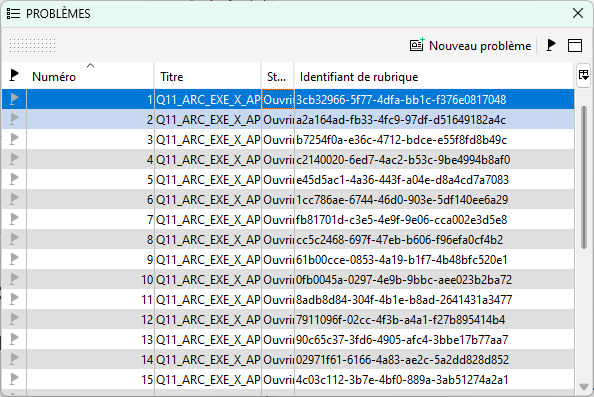
Task: Select identifier 4c03c112-3b7e-4bf0-889a-3ab51274a2a1
Action: tap(402, 380)
